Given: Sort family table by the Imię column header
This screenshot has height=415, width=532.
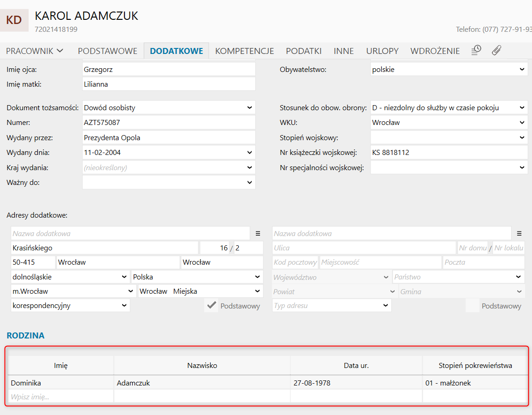Looking at the screenshot, I should 61,366.
